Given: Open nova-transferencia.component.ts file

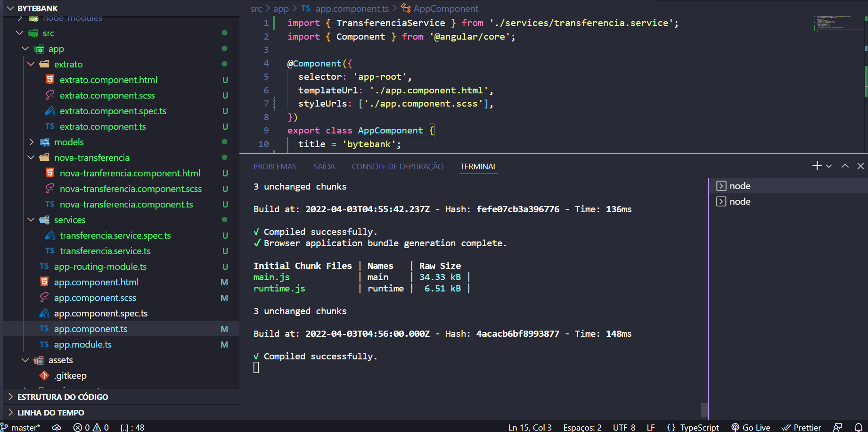Looking at the screenshot, I should click(126, 204).
